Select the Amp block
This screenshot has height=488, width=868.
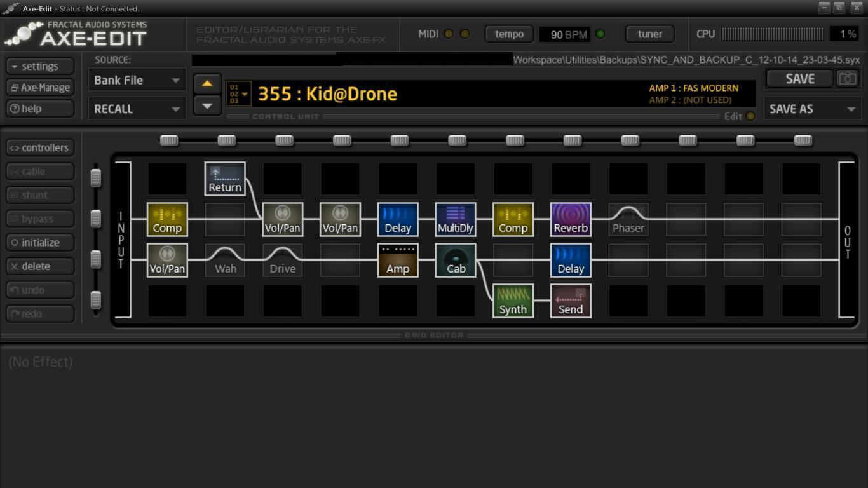[x=398, y=260]
